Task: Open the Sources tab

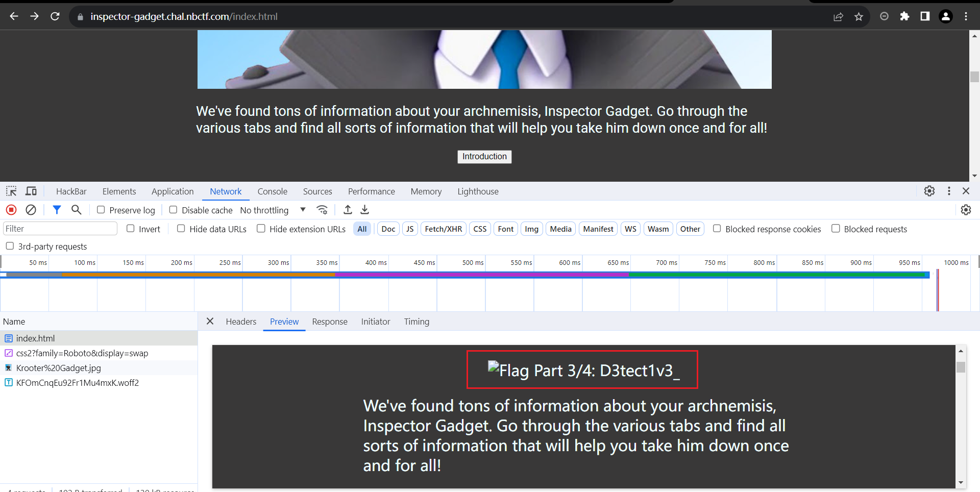Action: click(x=317, y=191)
